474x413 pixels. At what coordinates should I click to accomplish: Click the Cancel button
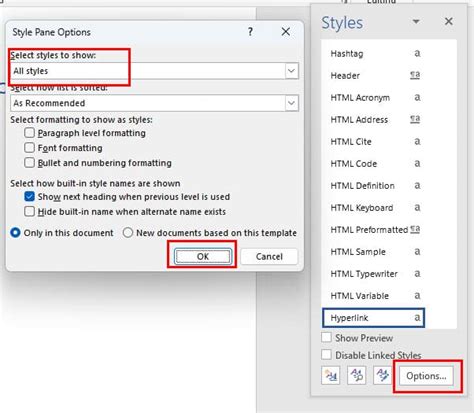point(269,256)
